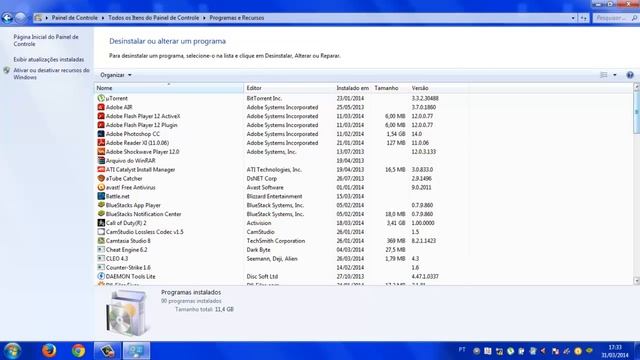This screenshot has height=360, width=640.
Task: Open the help question mark icon
Action: coord(630,75)
